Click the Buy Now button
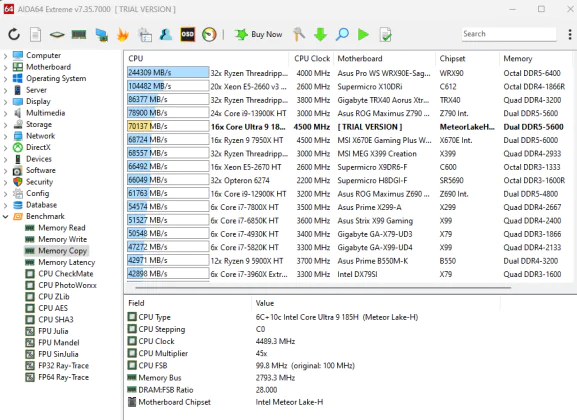The height and width of the screenshot is (420, 577). pos(259,35)
